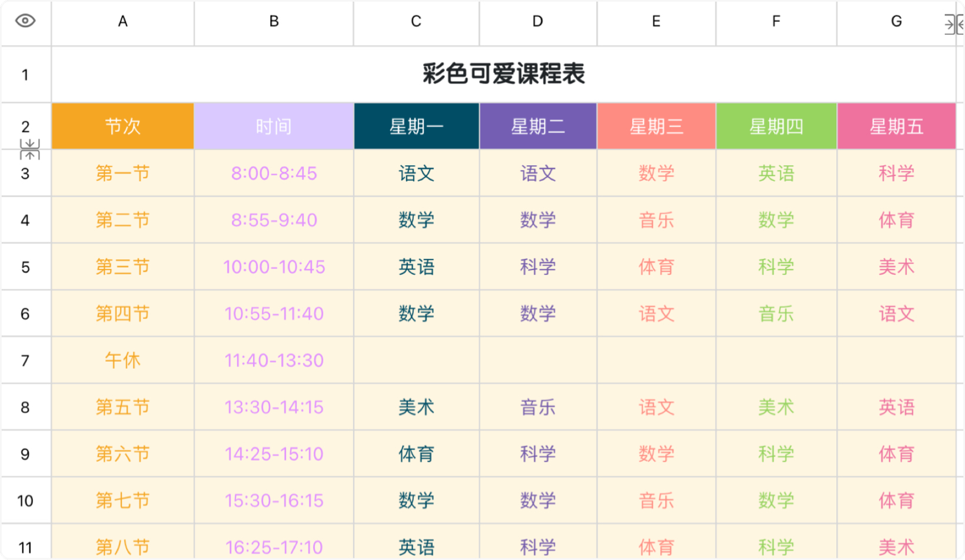Select column C header

coord(416,22)
